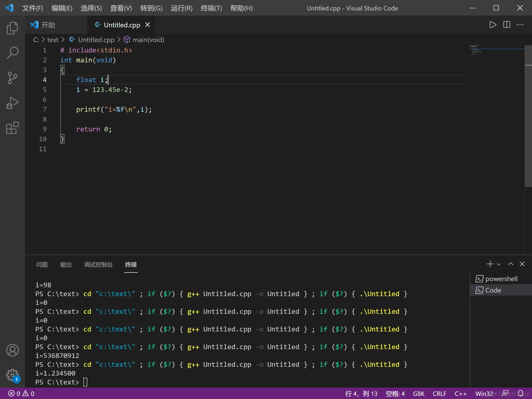Close the Untitled.cpp editor tab

pos(148,25)
